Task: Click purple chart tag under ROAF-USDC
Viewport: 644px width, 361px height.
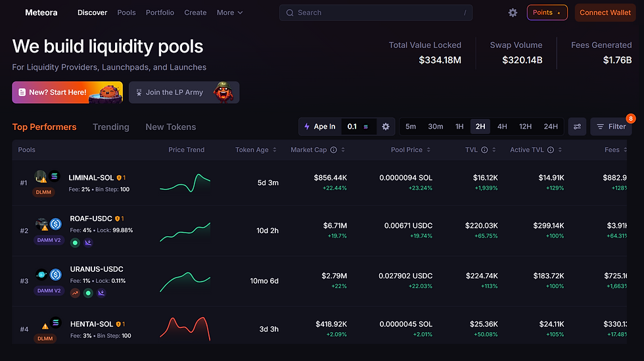Action: [88, 243]
